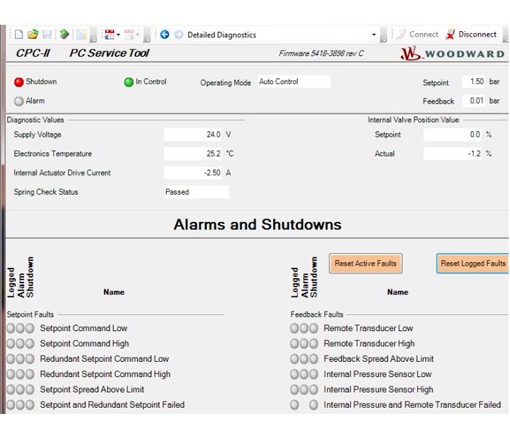Viewport: 510px width, 441px height.
Task: Click toolbar overflow handle before the calendar icons
Action: tap(93, 35)
